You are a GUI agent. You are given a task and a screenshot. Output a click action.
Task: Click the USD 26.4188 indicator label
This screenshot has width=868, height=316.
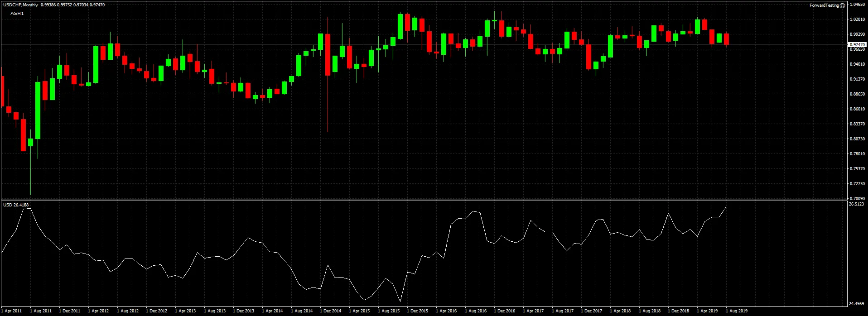[x=16, y=205]
